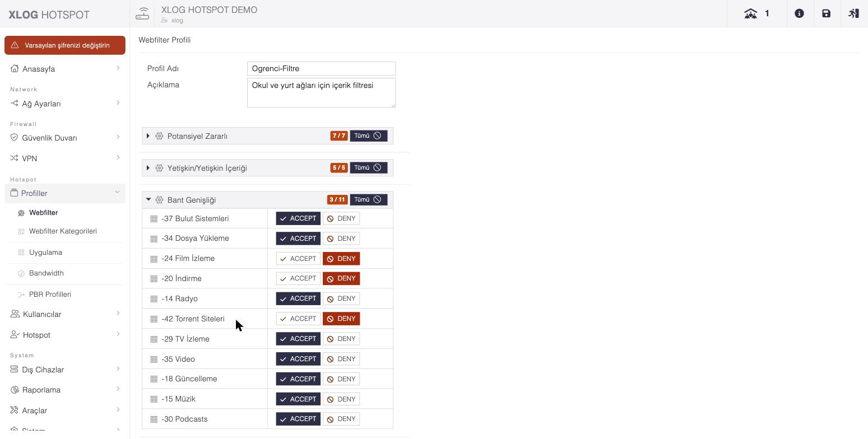Viewport: 868px width, 439px height.
Task: Click Varsayılan şifrenizi değiştirin warning button
Action: pos(65,45)
